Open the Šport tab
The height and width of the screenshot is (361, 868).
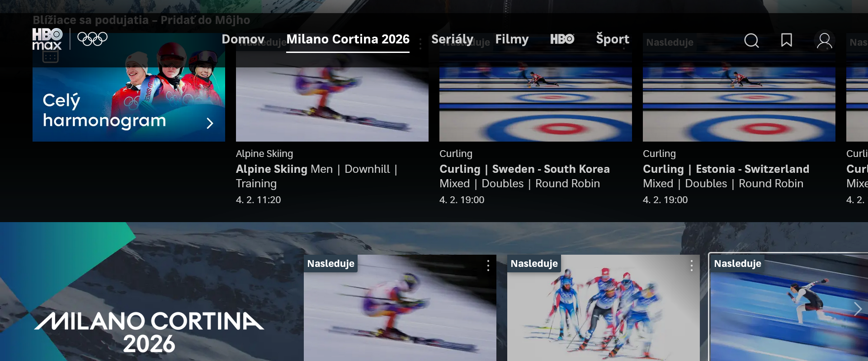613,39
